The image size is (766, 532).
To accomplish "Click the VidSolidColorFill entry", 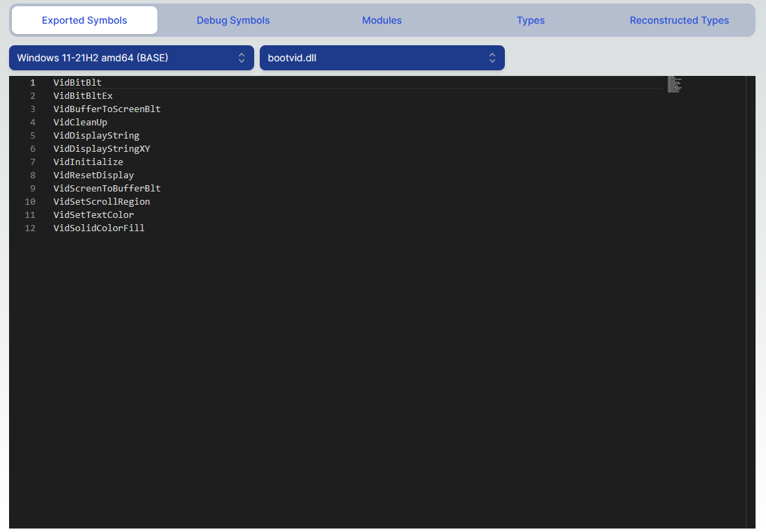I will [x=99, y=228].
